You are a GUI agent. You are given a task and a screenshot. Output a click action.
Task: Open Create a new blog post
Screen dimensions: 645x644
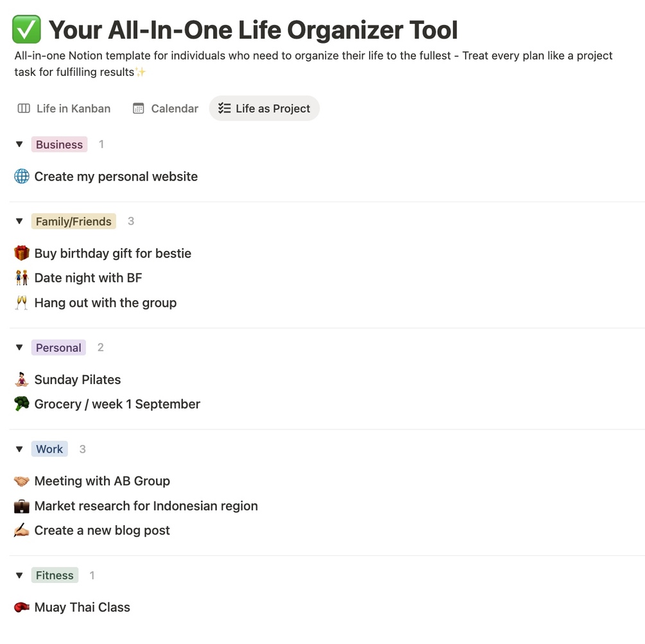pyautogui.click(x=102, y=531)
